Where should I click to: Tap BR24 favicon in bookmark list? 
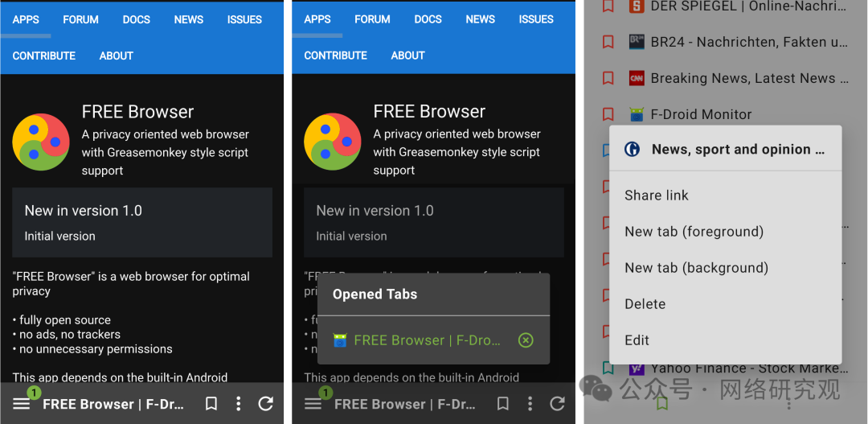pos(637,42)
